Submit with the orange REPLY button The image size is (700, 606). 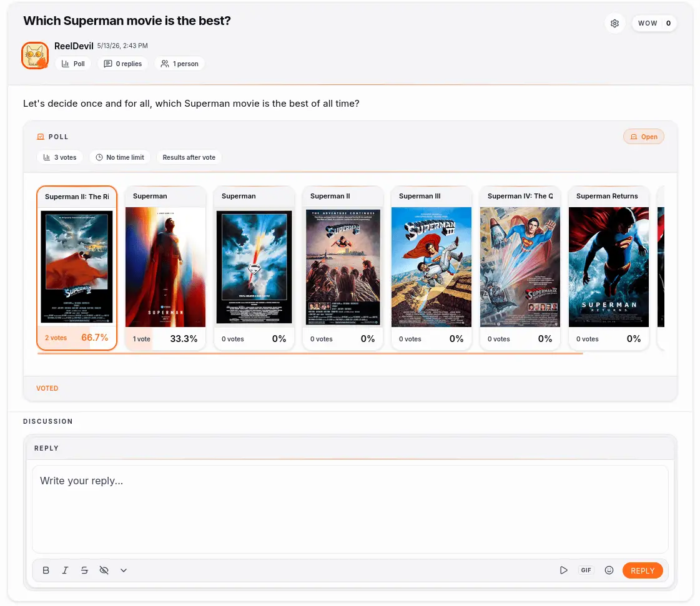pos(643,570)
